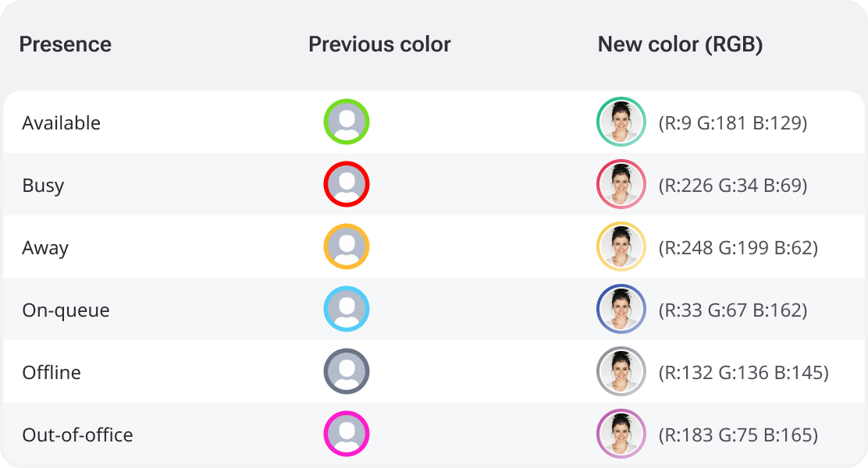Click the New color (RGB) column header
The height and width of the screenshot is (468, 868).
click(681, 44)
